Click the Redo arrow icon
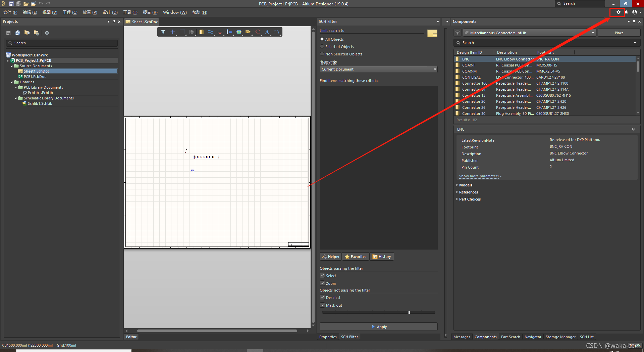Viewport: 644px width, 352px height. tap(48, 4)
